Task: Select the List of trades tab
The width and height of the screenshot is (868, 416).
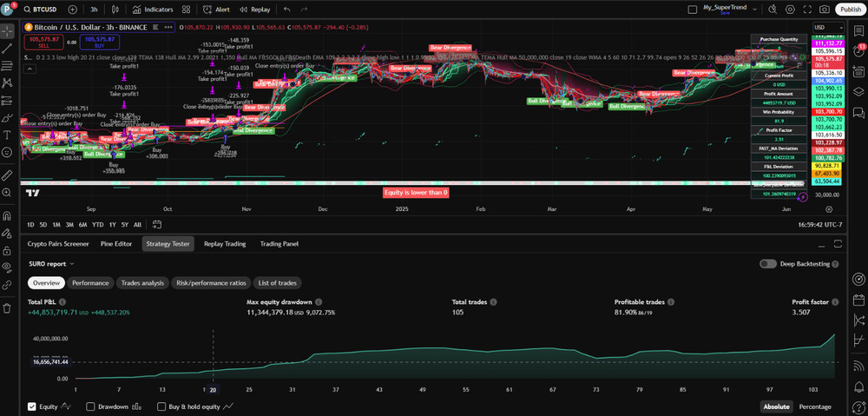Action: point(278,283)
